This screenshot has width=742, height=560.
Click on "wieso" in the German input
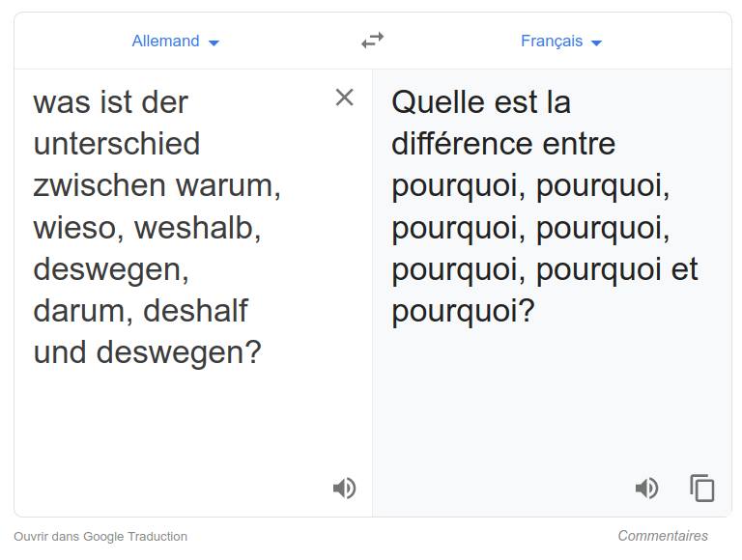[x=74, y=228]
